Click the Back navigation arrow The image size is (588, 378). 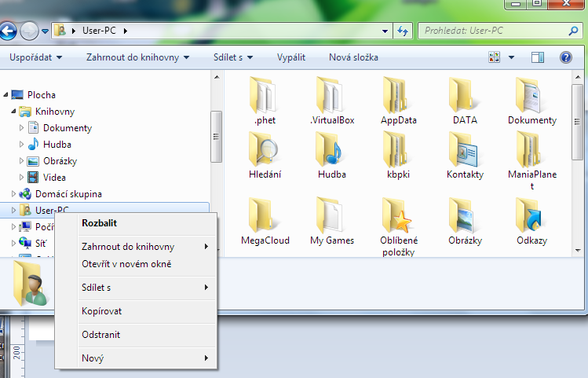8,31
